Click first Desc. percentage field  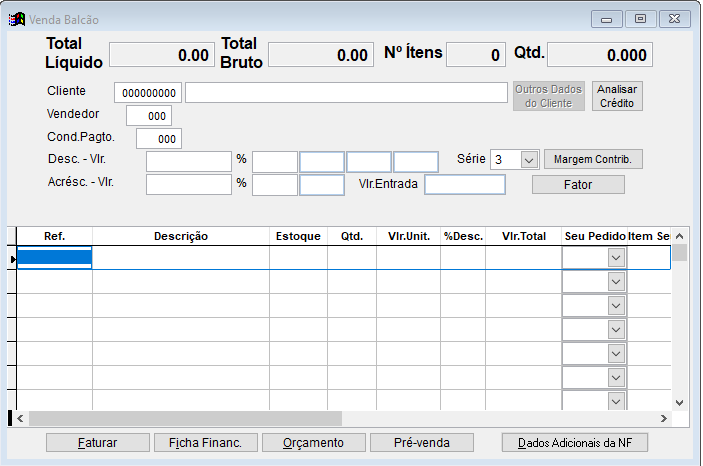pos(275,161)
